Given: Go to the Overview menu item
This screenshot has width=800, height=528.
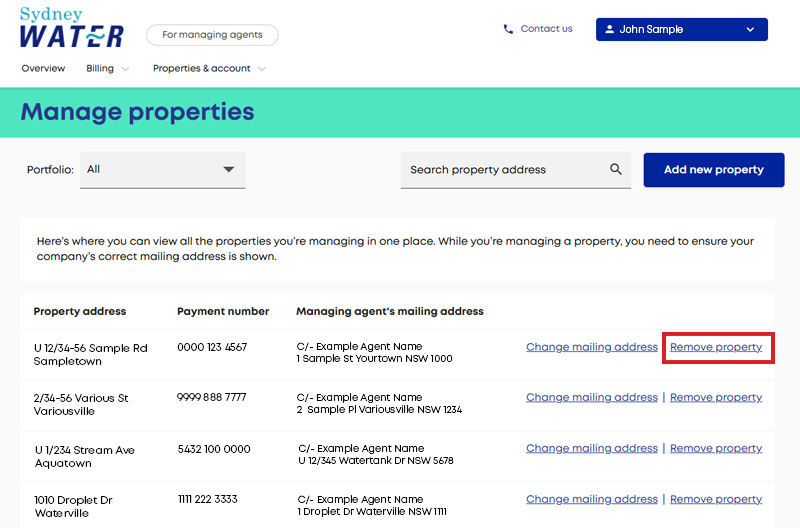Looking at the screenshot, I should point(43,68).
